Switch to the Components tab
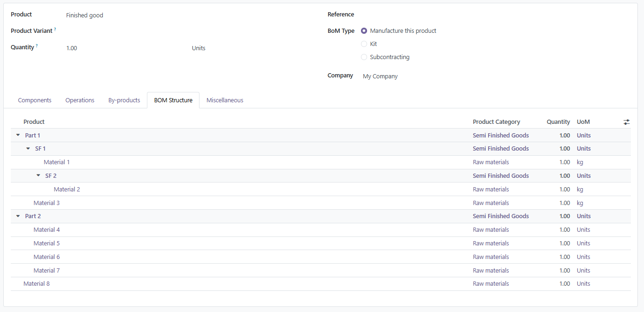 click(x=35, y=100)
